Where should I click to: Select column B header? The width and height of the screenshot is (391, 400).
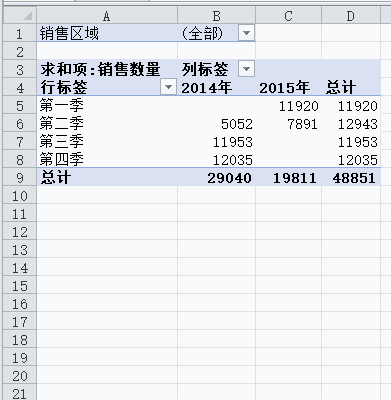(x=216, y=15)
